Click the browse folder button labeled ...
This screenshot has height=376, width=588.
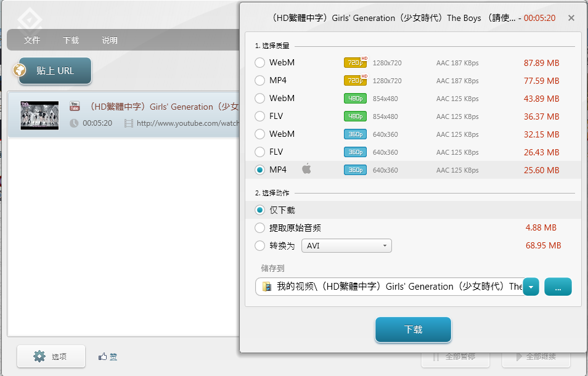coord(558,287)
